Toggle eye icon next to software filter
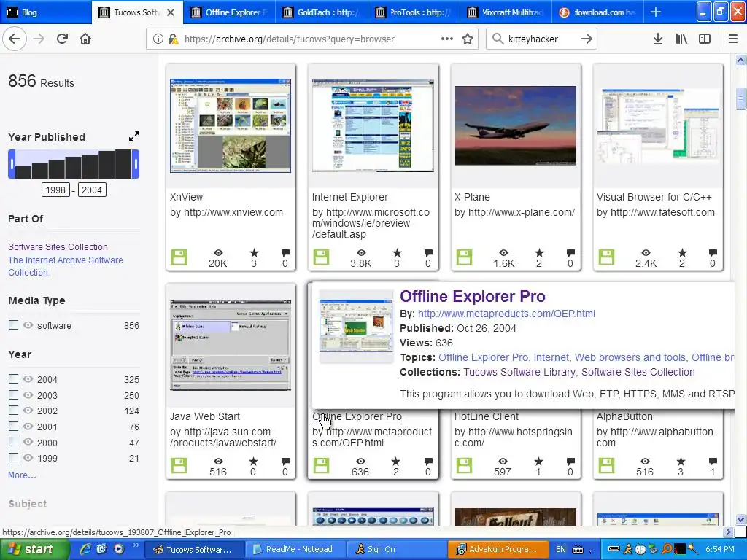This screenshot has width=747, height=560. point(28,324)
